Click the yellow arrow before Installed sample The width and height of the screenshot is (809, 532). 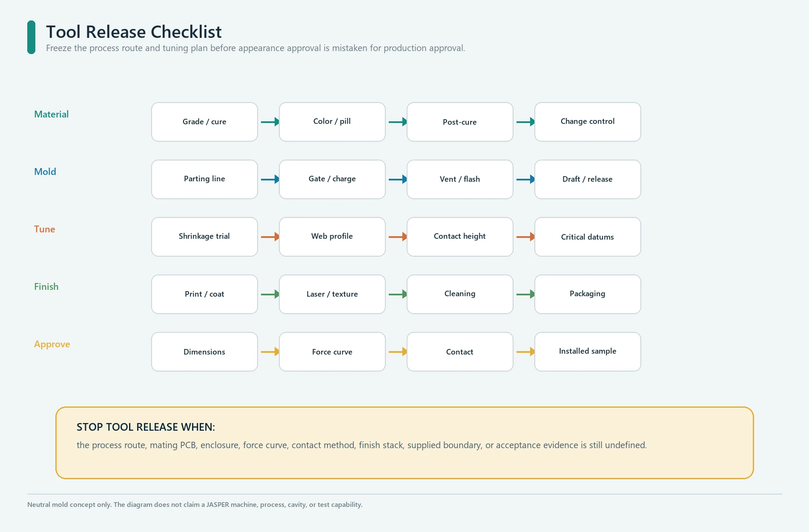point(525,352)
